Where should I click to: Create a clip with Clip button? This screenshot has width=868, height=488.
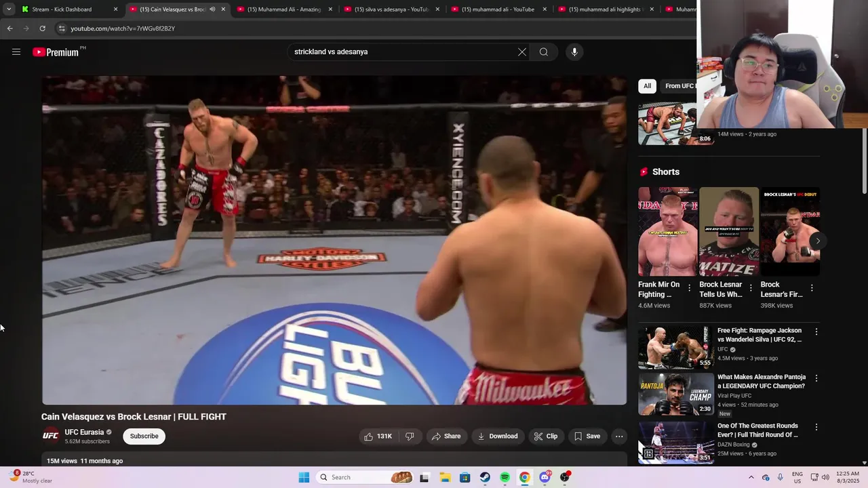pyautogui.click(x=545, y=436)
